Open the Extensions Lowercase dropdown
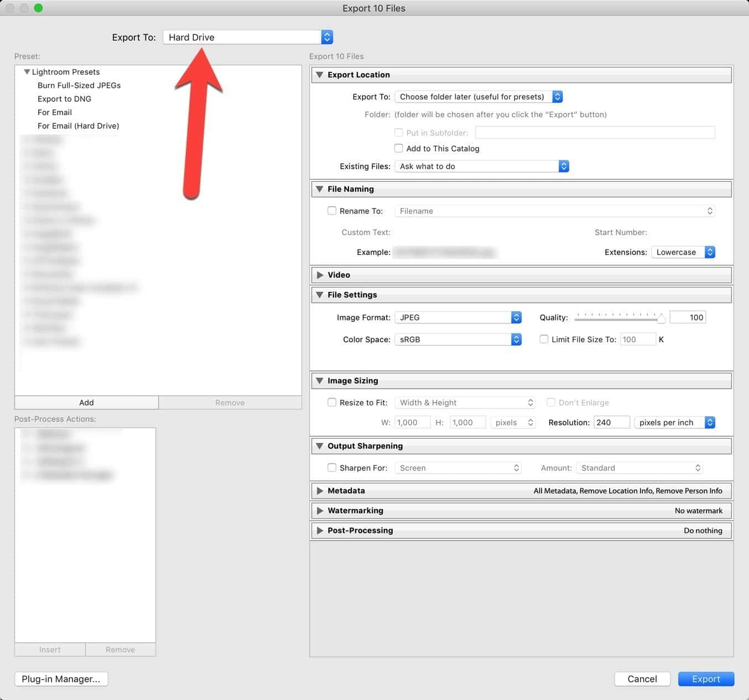The width and height of the screenshot is (749, 700). click(683, 252)
